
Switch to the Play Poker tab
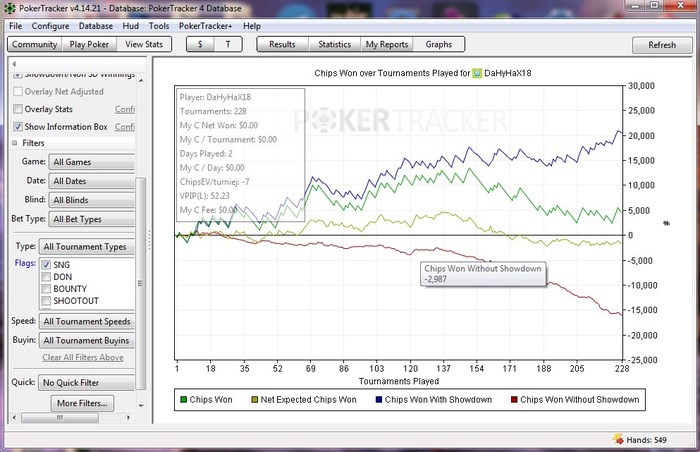point(89,44)
